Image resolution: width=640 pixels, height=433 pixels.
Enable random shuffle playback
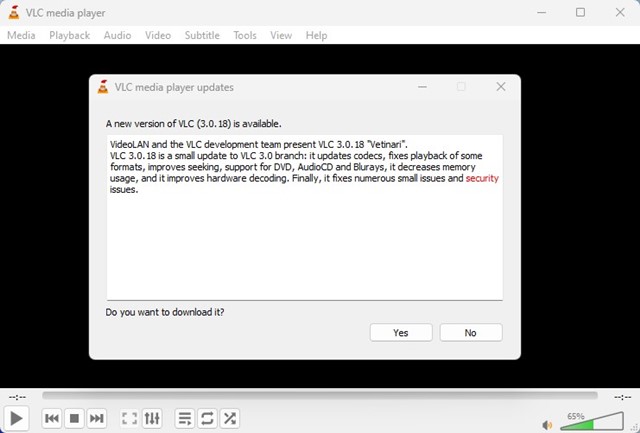pos(229,418)
